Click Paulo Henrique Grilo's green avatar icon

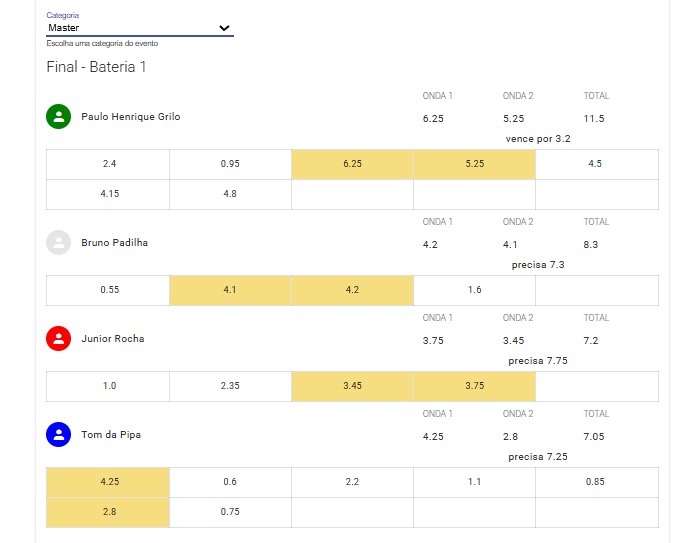tap(59, 117)
